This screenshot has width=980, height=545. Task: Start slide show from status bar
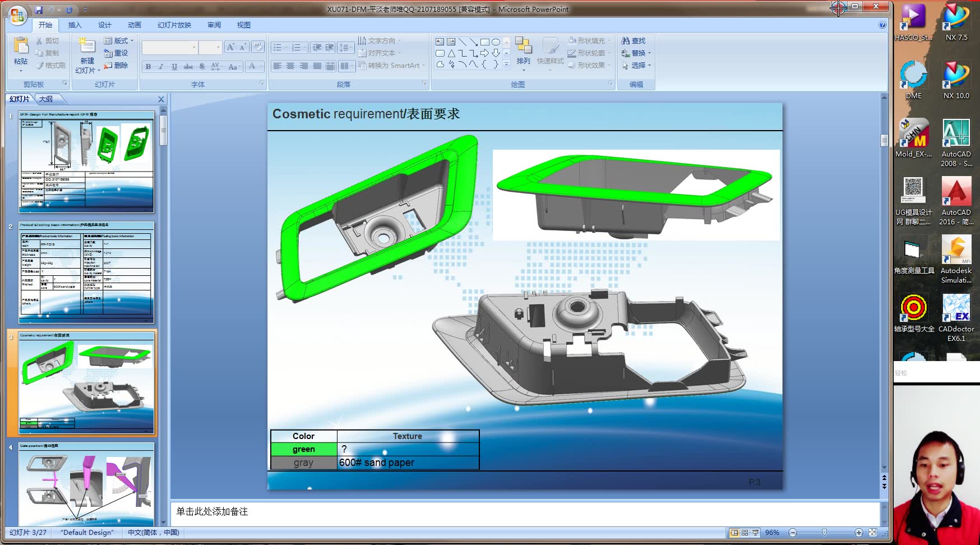755,533
